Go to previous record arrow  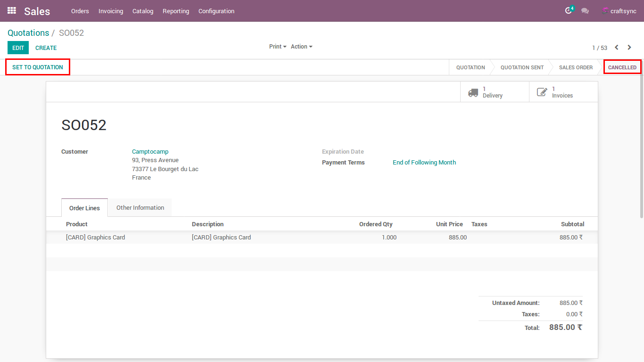click(x=617, y=48)
